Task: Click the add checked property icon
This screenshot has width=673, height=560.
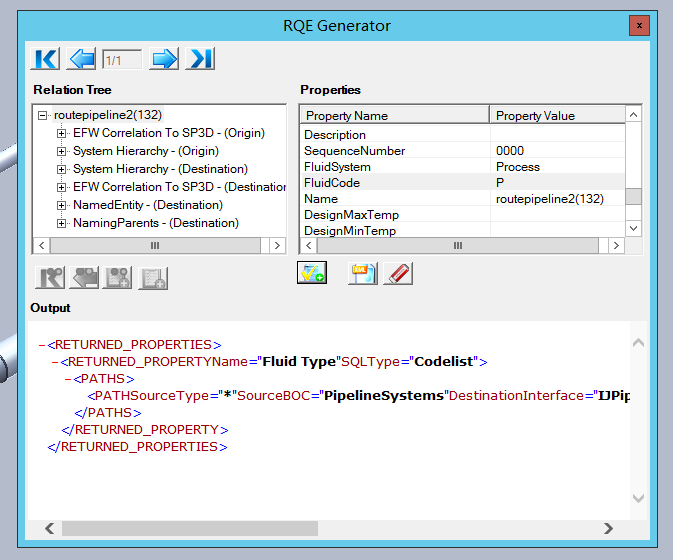Action: 312,273
